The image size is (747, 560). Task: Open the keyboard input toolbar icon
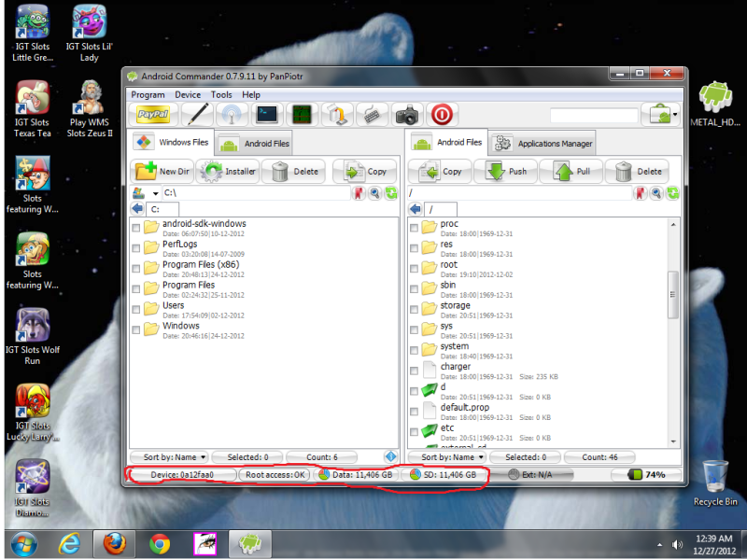[x=372, y=114]
